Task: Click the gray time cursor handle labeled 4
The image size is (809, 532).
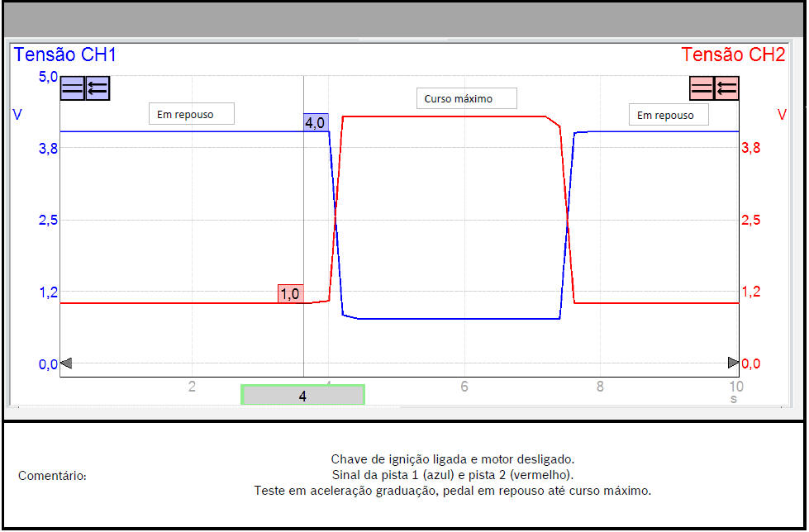Action: (x=302, y=396)
